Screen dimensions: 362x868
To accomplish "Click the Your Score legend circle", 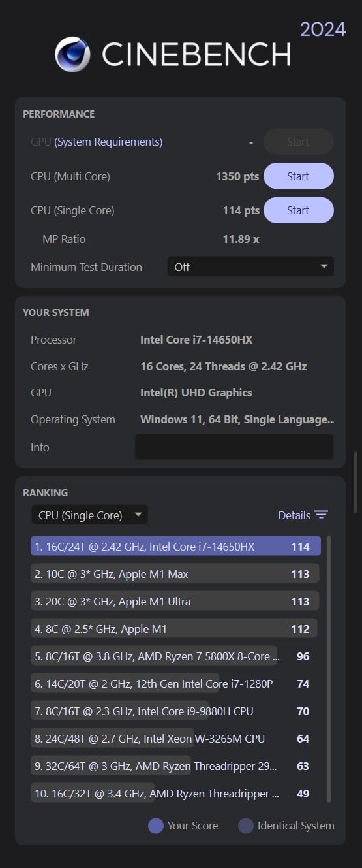I will [x=156, y=826].
